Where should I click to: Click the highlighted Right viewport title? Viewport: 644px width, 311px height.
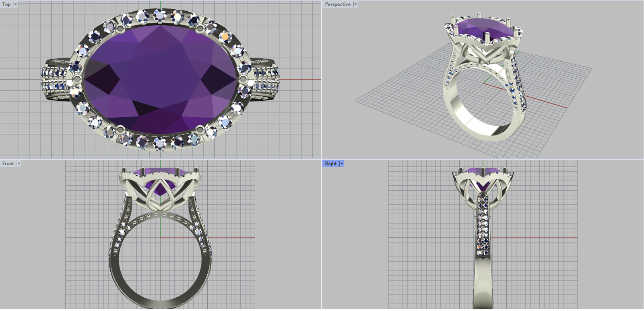(x=330, y=164)
